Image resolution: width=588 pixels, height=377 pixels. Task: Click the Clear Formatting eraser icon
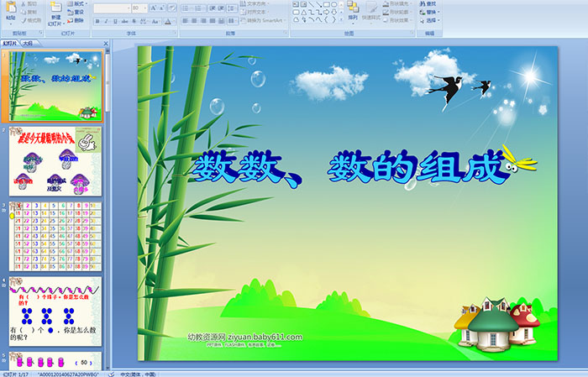(172, 8)
